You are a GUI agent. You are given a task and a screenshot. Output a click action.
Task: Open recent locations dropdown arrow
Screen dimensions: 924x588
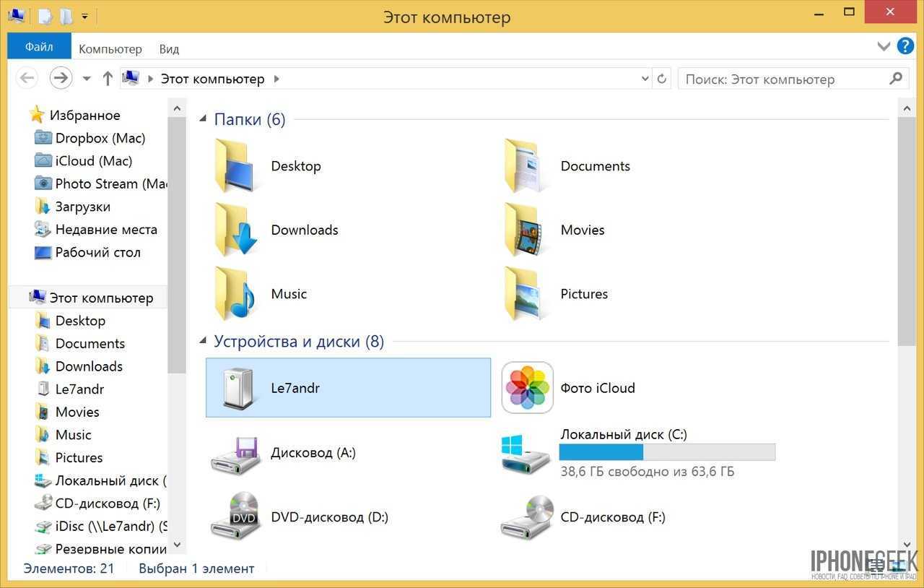[87, 79]
